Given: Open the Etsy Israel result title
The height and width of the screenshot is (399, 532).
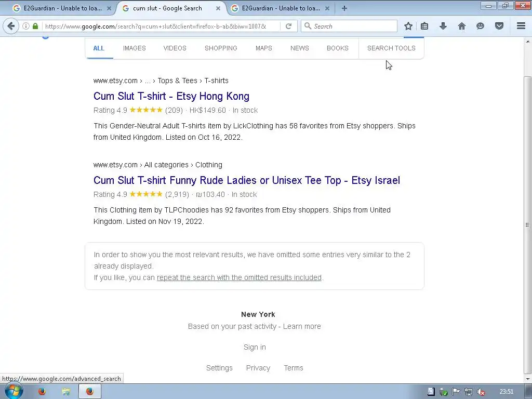Looking at the screenshot, I should pyautogui.click(x=247, y=180).
